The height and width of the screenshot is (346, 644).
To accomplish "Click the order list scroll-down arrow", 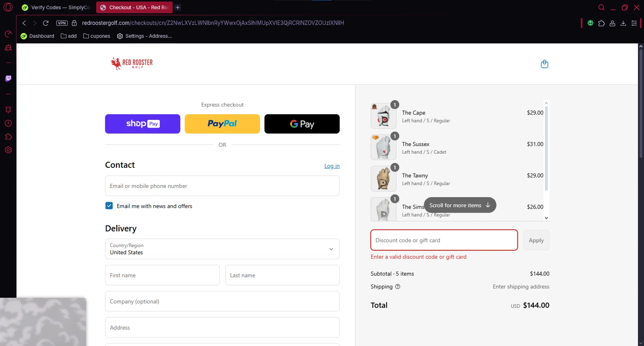I will point(547,218).
